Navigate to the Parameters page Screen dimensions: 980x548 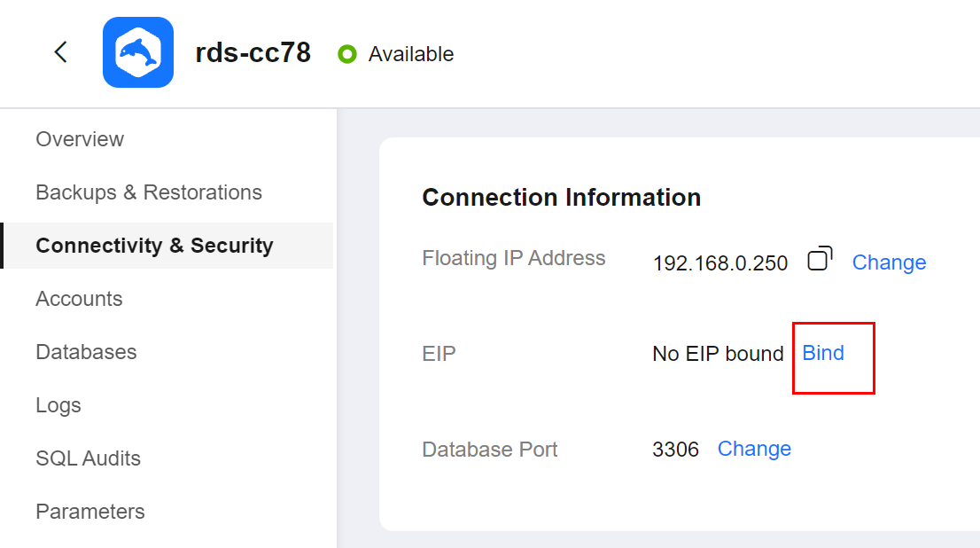click(90, 511)
